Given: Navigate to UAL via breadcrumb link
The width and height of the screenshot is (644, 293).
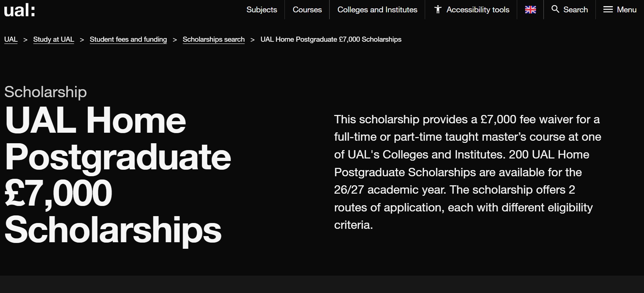Looking at the screenshot, I should point(11,39).
